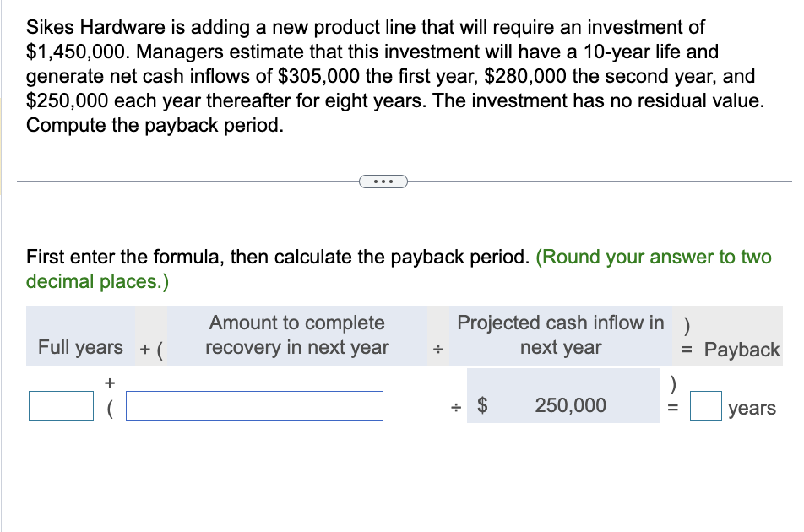Image resolution: width=804 pixels, height=532 pixels.
Task: Click the equals sign beside the Payback header
Action: [x=687, y=350]
